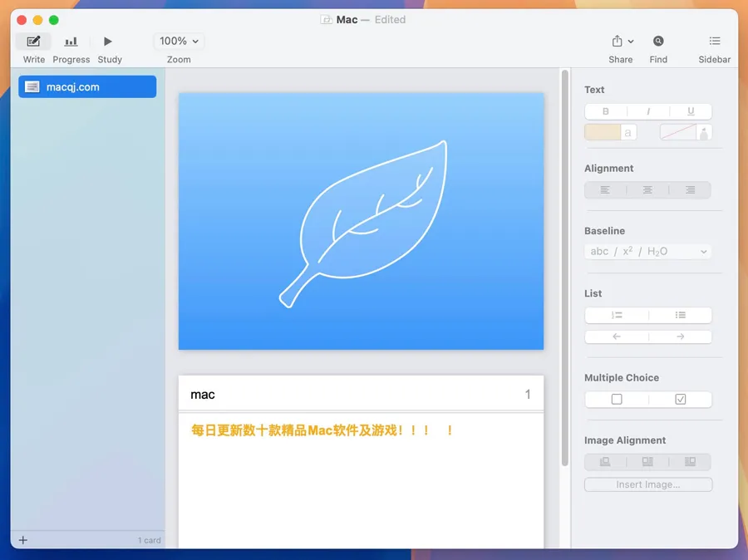Insert checked multiple choice box
This screenshot has width=748, height=560.
(680, 400)
